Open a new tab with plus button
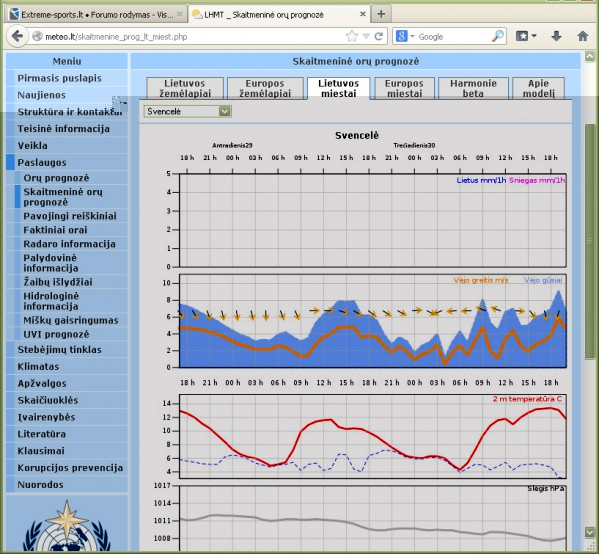This screenshot has height=554, width=599. tap(381, 15)
